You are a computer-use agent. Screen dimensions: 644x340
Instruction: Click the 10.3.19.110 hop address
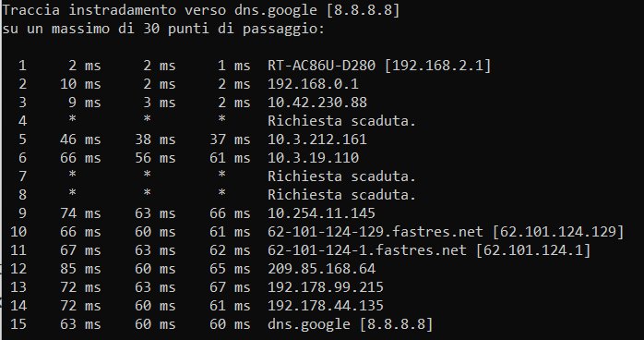[x=313, y=158]
